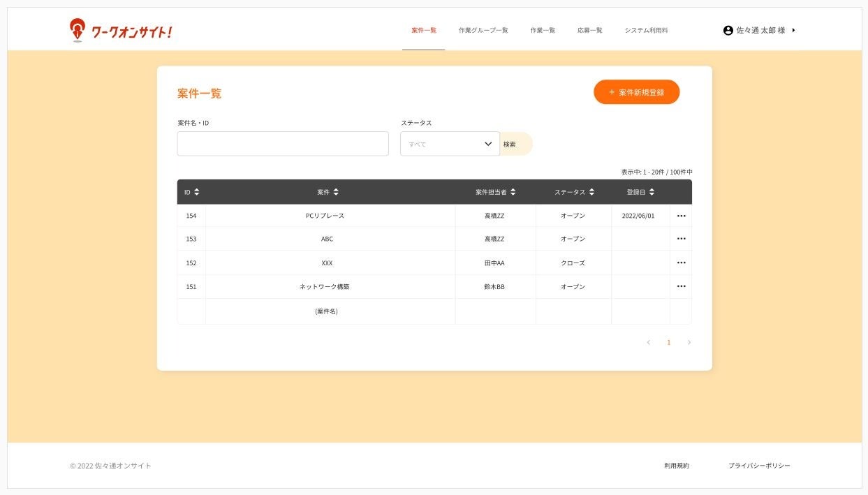Open the プライバシーポリシー footer link
Screen dimensions: 868x495
click(760, 466)
